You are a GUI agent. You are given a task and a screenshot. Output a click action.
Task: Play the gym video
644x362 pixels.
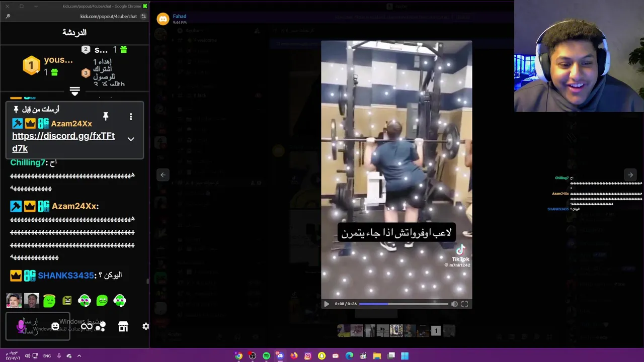[326, 304]
